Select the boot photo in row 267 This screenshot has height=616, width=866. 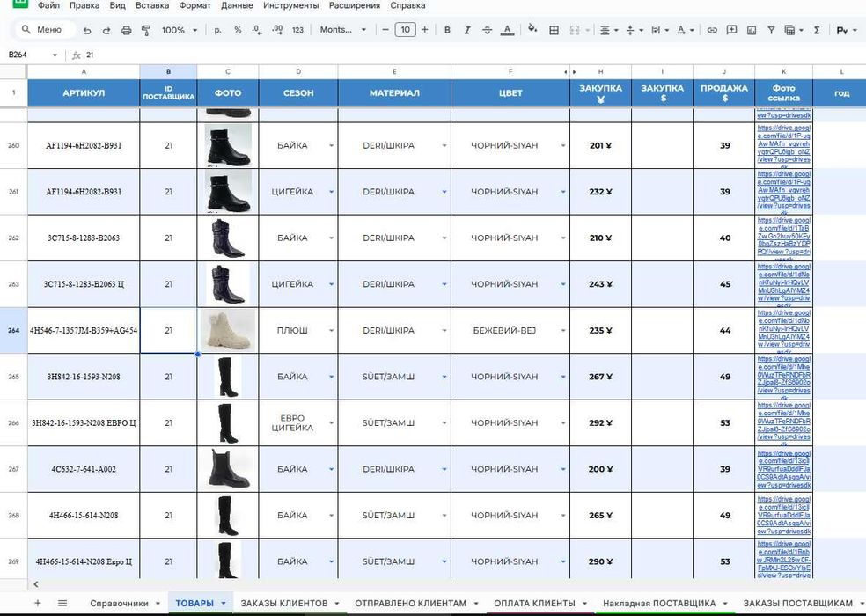point(228,469)
